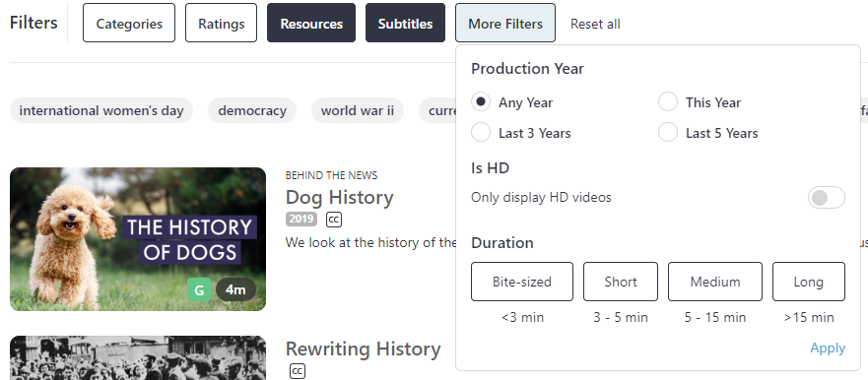Open the History of Dogs video thumbnail
Viewport: 868px width, 380px height.
[138, 239]
